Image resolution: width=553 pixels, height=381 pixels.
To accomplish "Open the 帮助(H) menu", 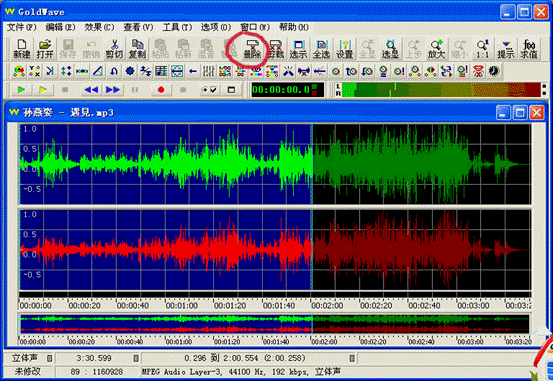I will click(x=294, y=27).
